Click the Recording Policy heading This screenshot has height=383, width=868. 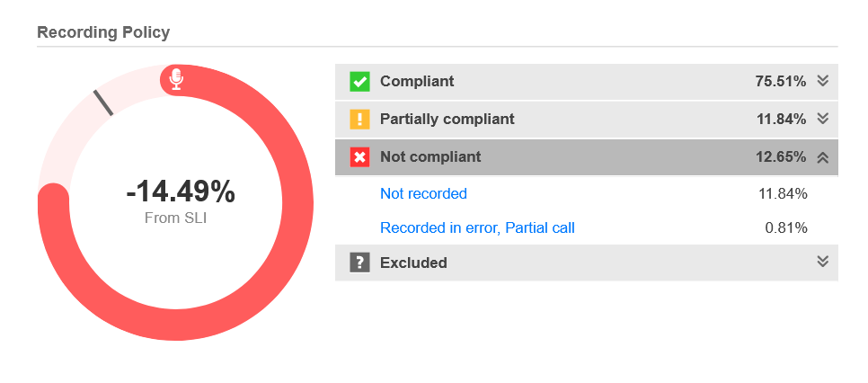click(x=103, y=32)
